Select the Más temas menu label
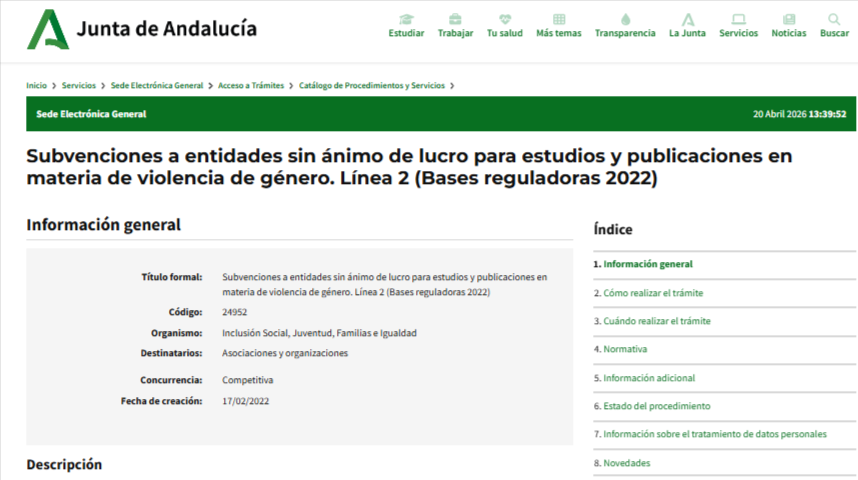The width and height of the screenshot is (858, 480). tap(559, 33)
